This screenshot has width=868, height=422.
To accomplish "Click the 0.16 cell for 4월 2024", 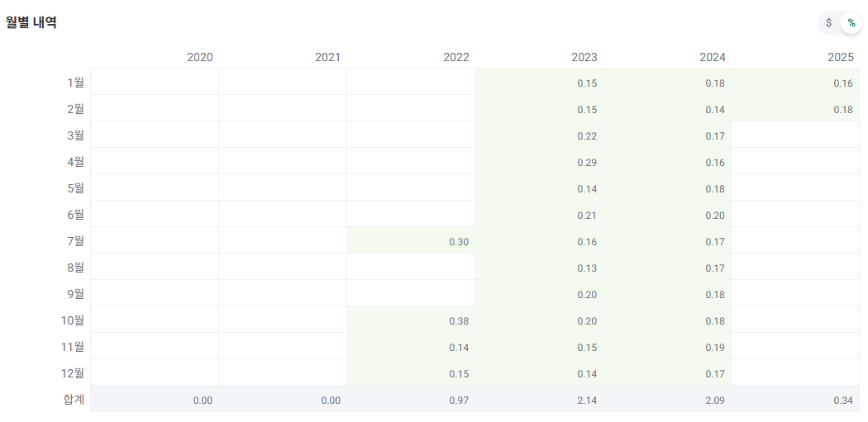I will click(x=667, y=163).
